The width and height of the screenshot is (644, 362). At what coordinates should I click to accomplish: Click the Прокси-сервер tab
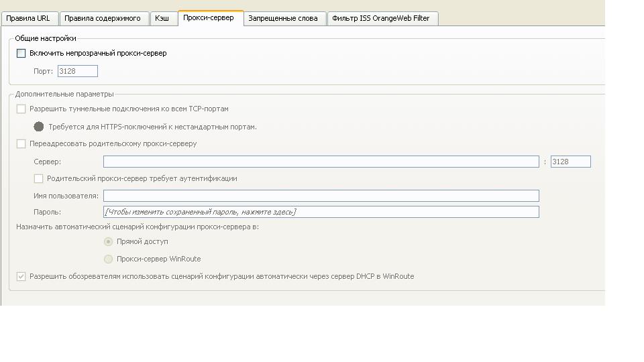click(210, 18)
